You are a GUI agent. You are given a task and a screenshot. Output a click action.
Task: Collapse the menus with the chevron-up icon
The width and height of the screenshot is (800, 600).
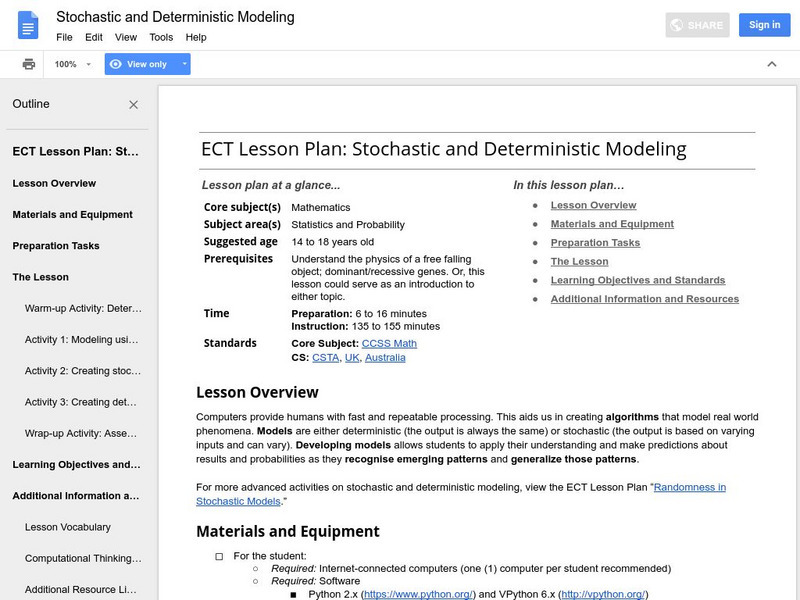point(771,64)
